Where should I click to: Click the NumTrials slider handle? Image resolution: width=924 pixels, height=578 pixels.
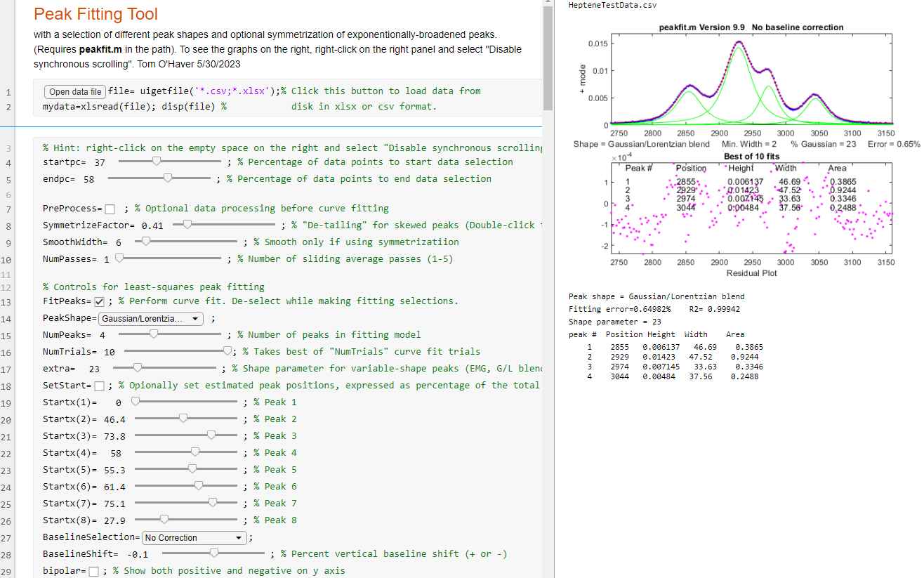click(227, 352)
